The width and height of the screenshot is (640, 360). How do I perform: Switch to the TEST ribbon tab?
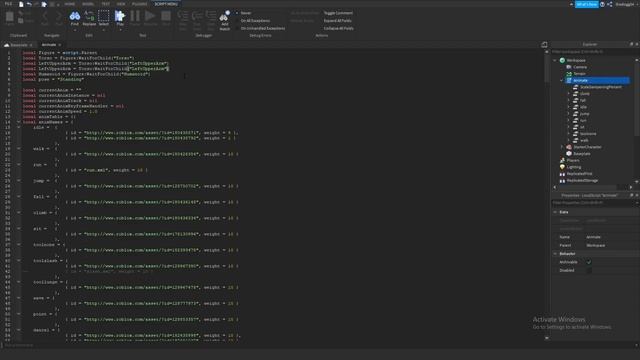tap(105, 4)
